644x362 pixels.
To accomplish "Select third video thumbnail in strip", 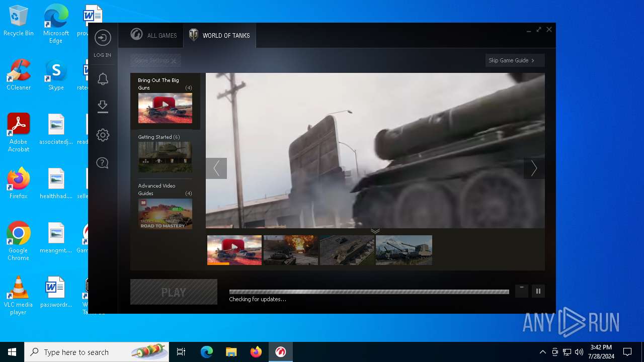I will pyautogui.click(x=347, y=250).
